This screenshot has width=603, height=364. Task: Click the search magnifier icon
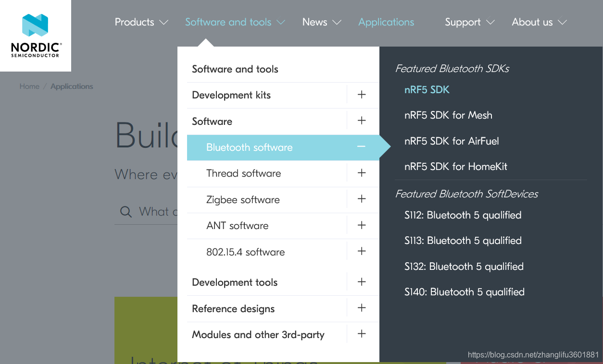[x=126, y=212]
